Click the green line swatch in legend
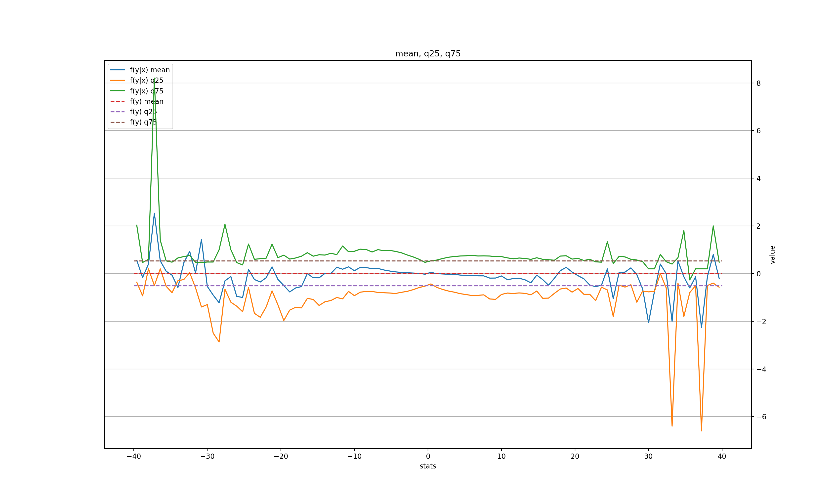This screenshot has width=835, height=504. (118, 91)
